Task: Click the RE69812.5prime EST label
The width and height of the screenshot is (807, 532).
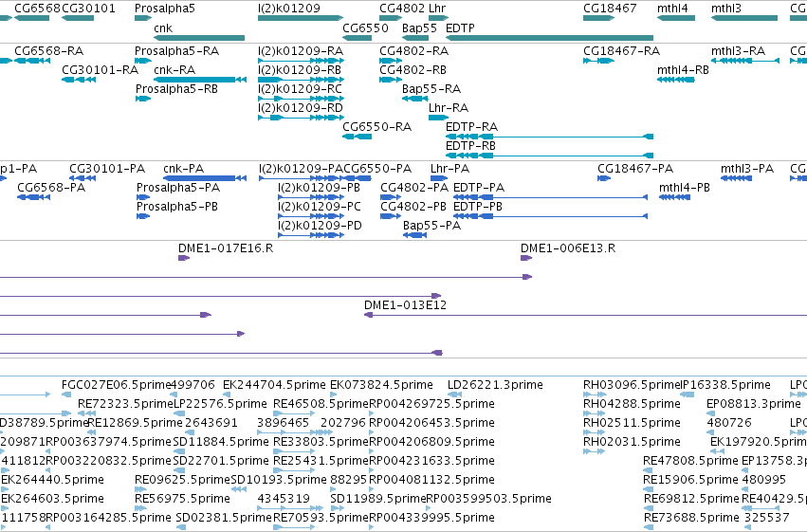Action: pos(691,499)
